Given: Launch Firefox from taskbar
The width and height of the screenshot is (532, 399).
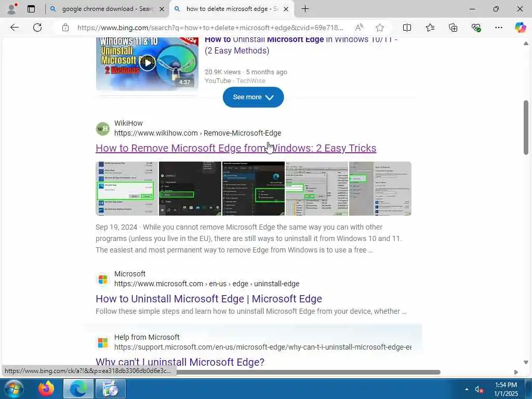Looking at the screenshot, I should pyautogui.click(x=46, y=389).
